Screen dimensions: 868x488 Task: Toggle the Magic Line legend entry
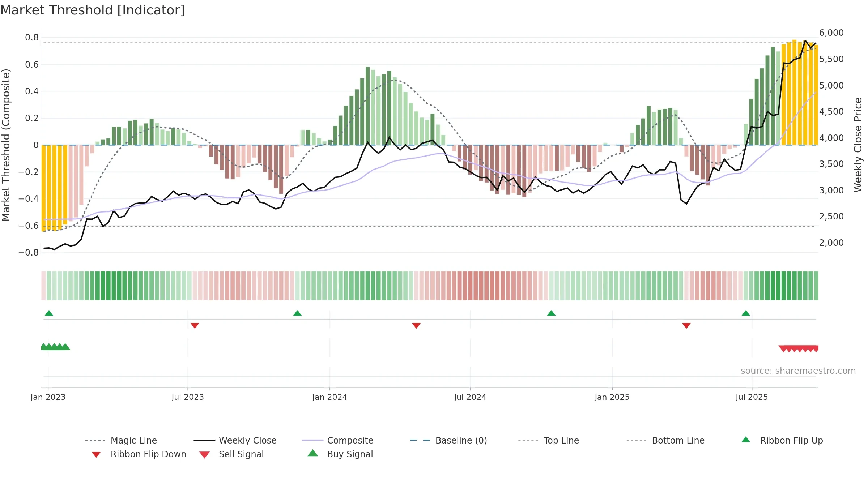pyautogui.click(x=121, y=440)
